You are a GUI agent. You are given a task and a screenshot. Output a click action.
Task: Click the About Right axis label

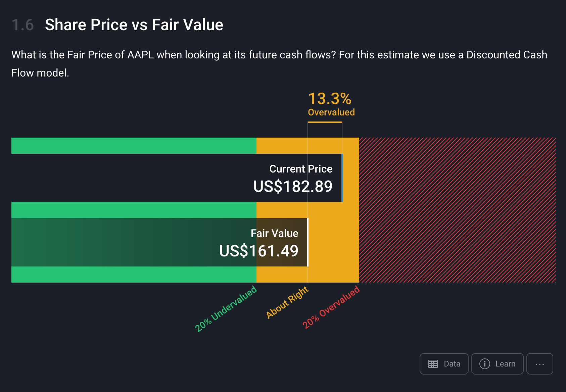287,302
